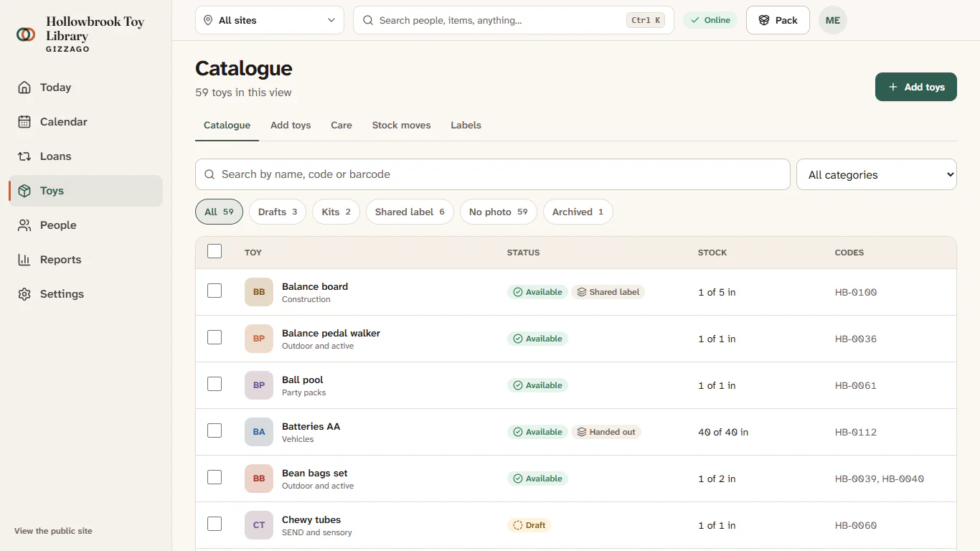Go to Settings in sidebar
Viewport: 980px width, 551px height.
86,294
